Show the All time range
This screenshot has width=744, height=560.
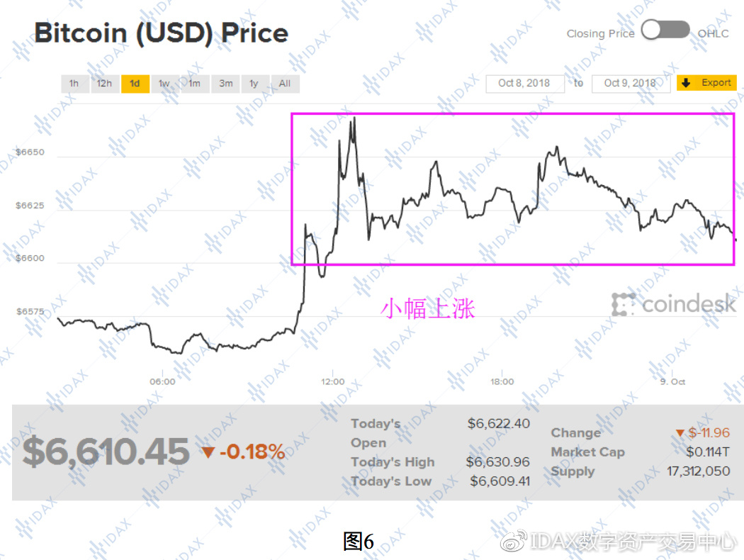tap(285, 84)
